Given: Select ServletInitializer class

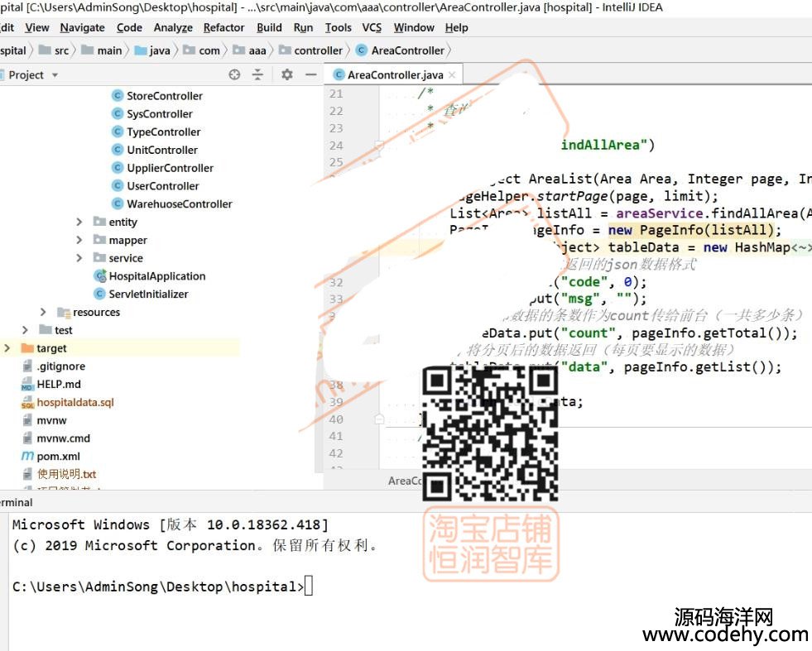Looking at the screenshot, I should pyautogui.click(x=148, y=294).
